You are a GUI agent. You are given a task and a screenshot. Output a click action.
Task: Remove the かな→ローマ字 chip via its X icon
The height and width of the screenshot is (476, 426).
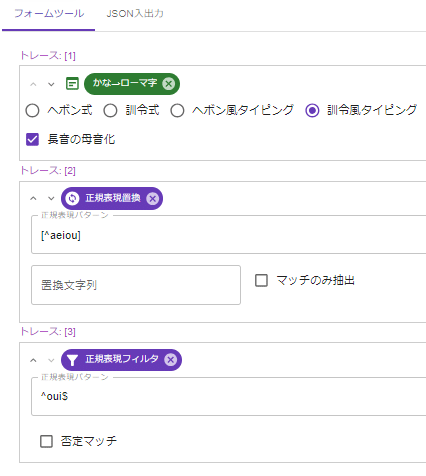(169, 84)
